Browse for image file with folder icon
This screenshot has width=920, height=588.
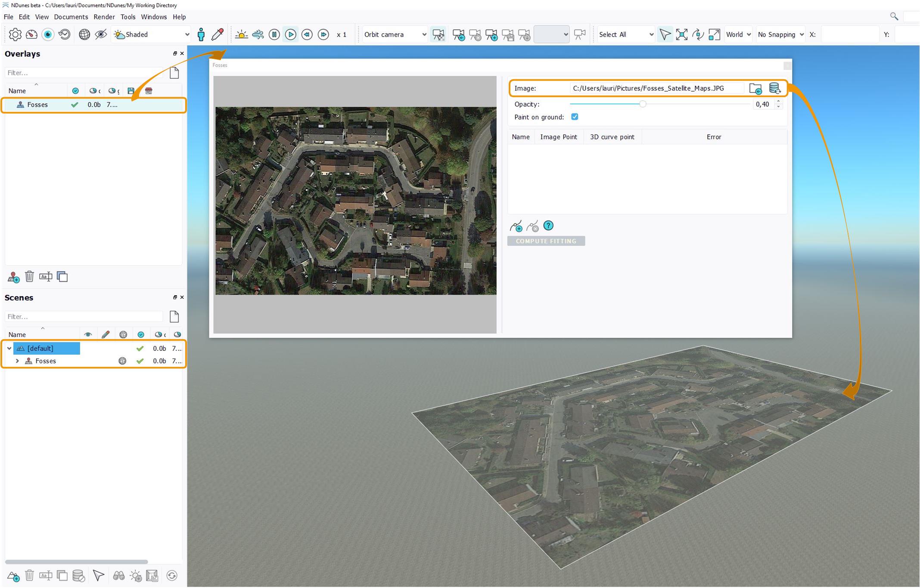[x=755, y=88]
